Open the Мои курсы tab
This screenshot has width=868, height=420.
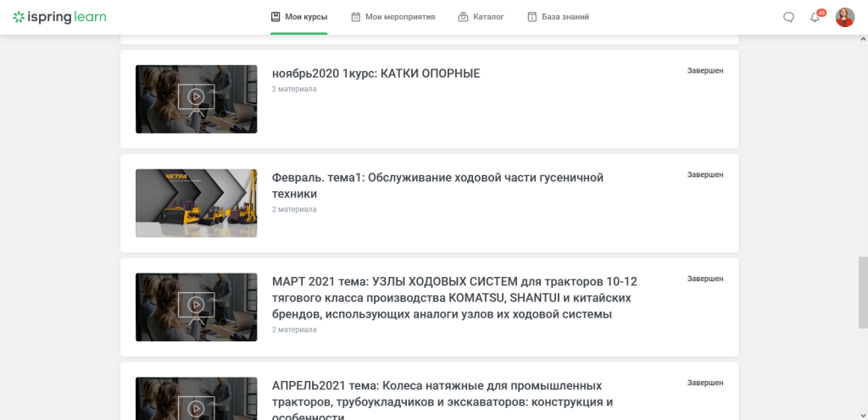coord(299,17)
